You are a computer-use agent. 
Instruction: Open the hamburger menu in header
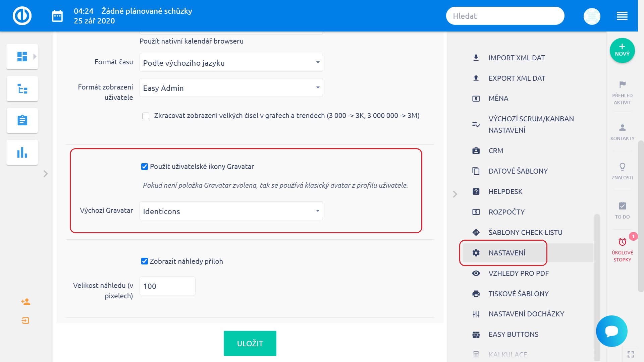tap(622, 16)
